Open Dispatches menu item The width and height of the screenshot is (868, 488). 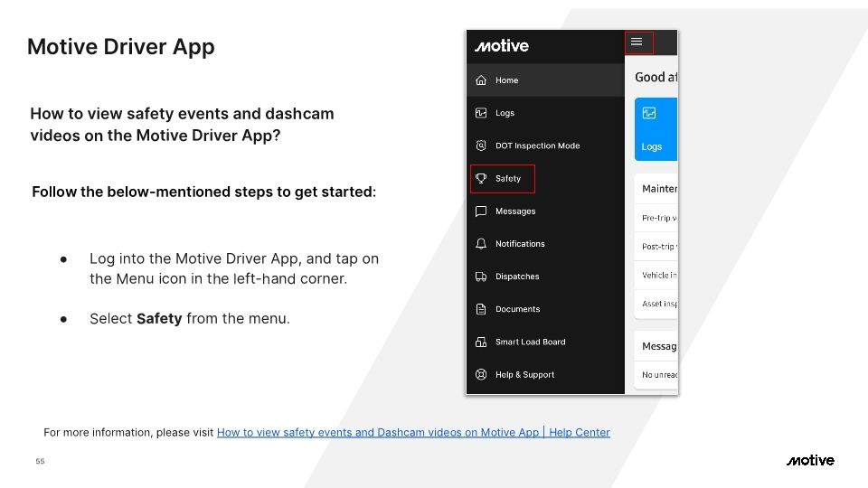coord(545,277)
